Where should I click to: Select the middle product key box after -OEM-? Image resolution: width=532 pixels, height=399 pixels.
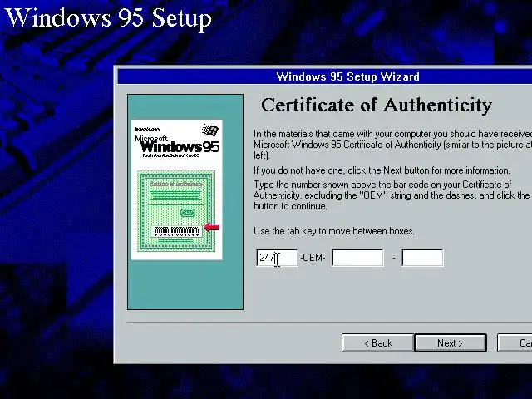click(x=357, y=258)
